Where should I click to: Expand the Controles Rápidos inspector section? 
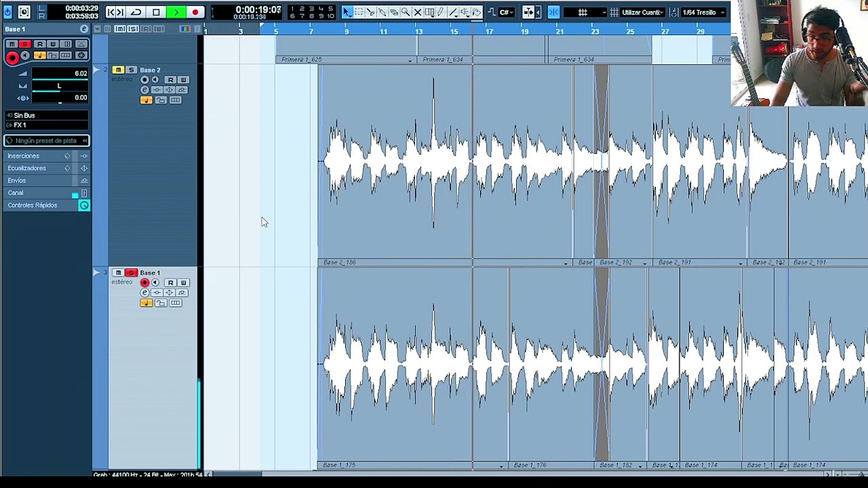pos(46,205)
